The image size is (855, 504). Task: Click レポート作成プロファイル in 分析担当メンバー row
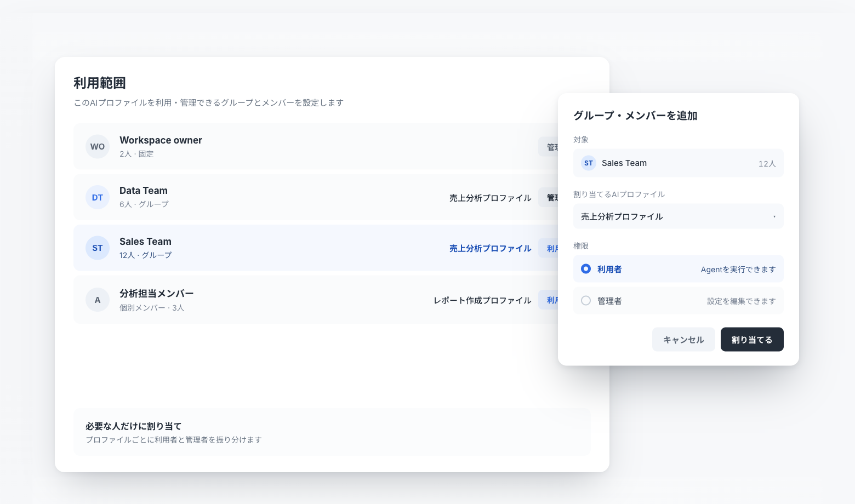(x=482, y=300)
